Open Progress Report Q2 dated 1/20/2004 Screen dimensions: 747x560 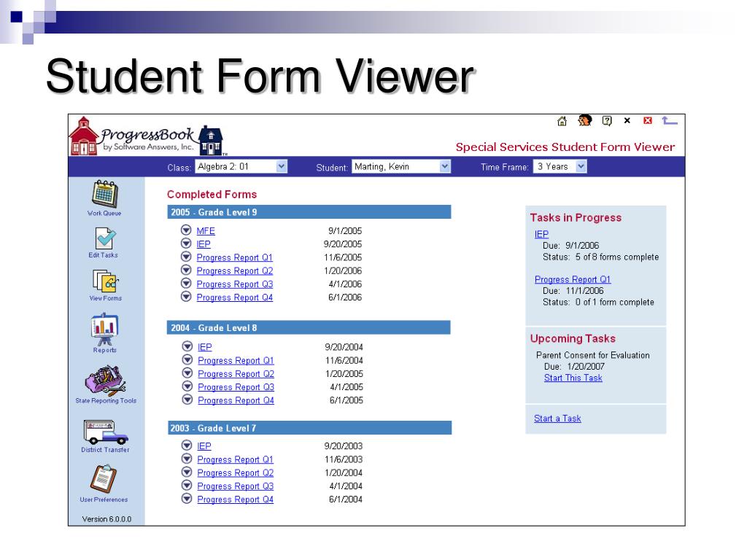pos(236,472)
